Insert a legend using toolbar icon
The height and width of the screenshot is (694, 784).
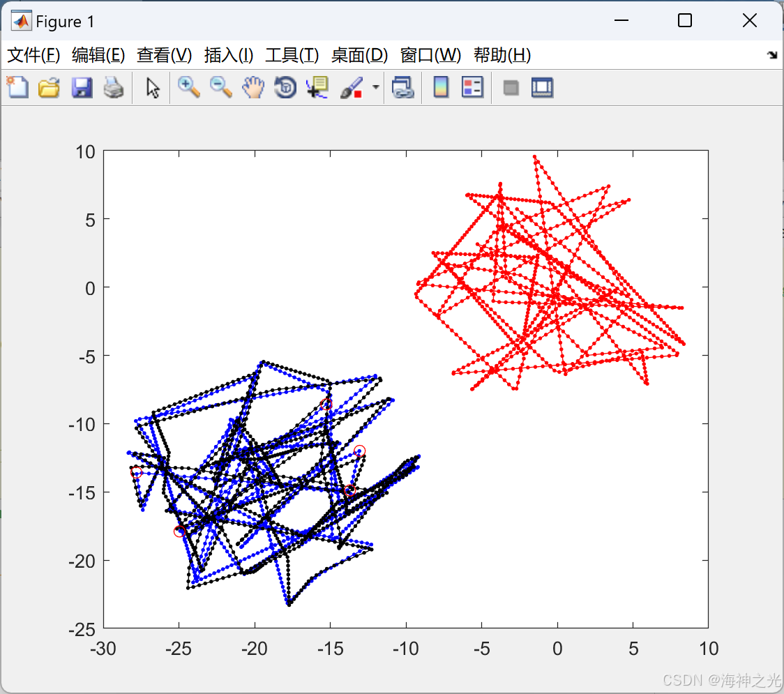pyautogui.click(x=472, y=87)
